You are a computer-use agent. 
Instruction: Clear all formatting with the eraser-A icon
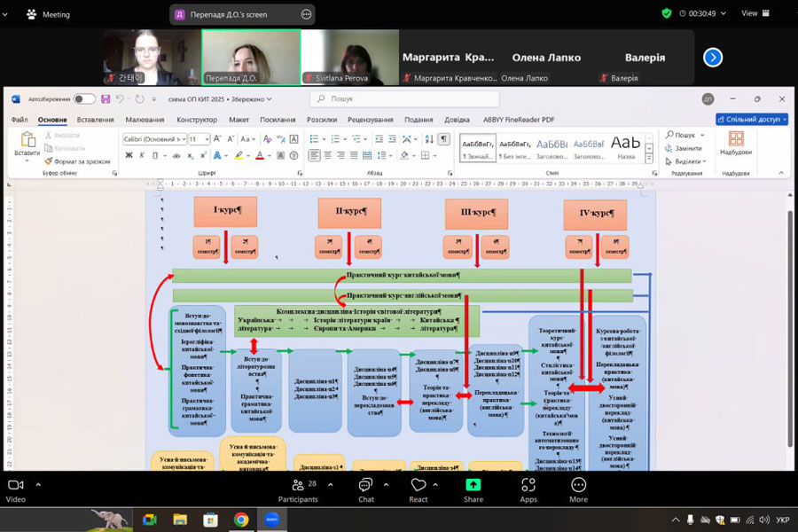pos(268,138)
